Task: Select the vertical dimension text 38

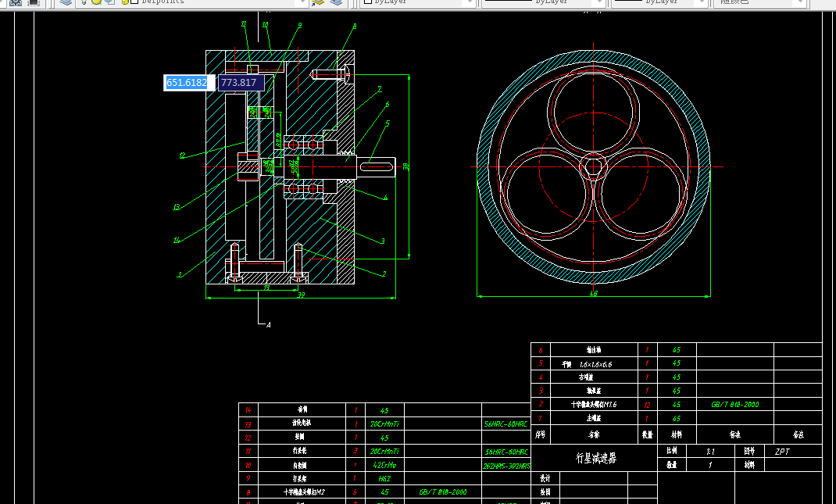Action: (406, 166)
